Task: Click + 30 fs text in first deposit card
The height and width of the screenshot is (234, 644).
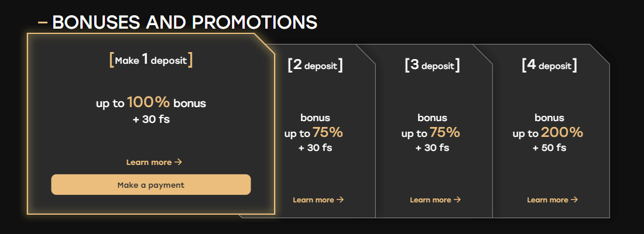Action: click(150, 120)
